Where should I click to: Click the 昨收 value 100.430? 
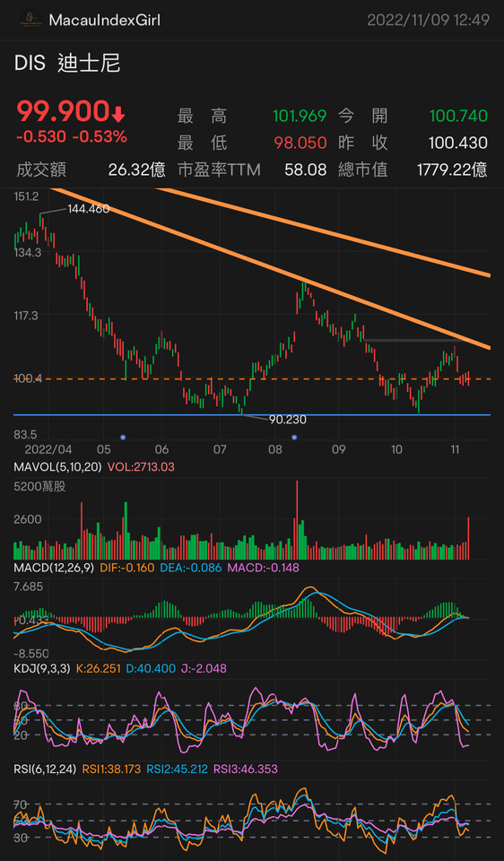pos(458,143)
